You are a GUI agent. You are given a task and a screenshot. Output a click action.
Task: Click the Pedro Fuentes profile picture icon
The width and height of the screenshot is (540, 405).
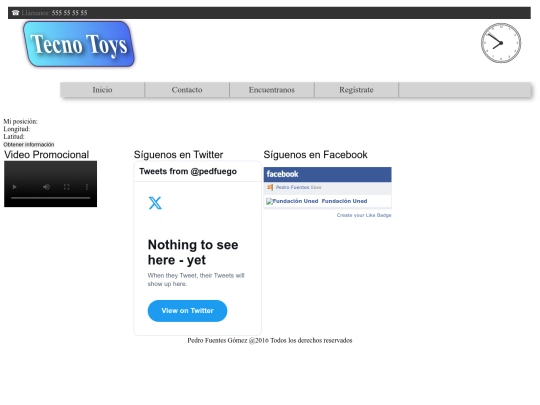pos(270,187)
